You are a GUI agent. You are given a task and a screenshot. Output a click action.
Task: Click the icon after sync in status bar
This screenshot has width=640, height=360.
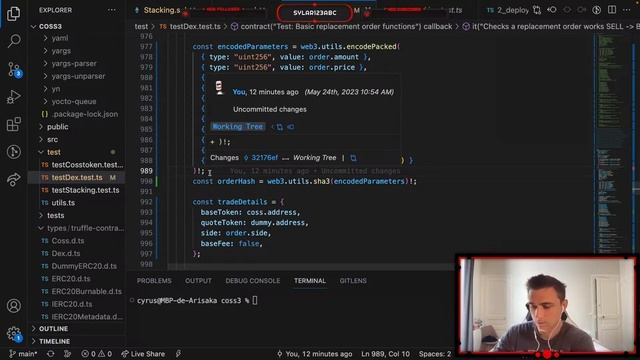pos(67,354)
